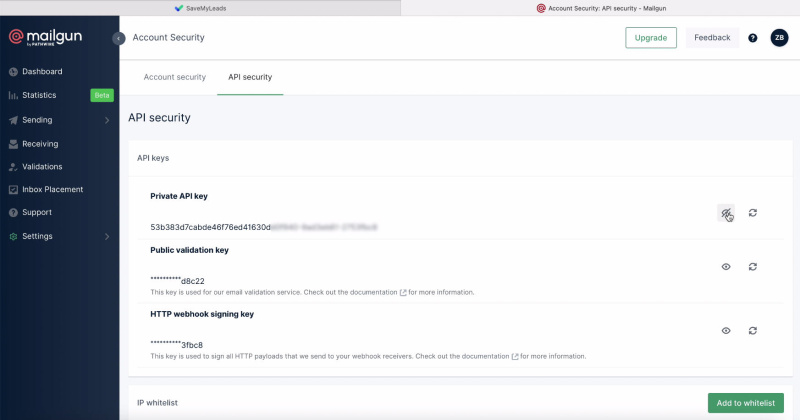
Task: Click the Mailgun logo
Action: click(x=45, y=37)
